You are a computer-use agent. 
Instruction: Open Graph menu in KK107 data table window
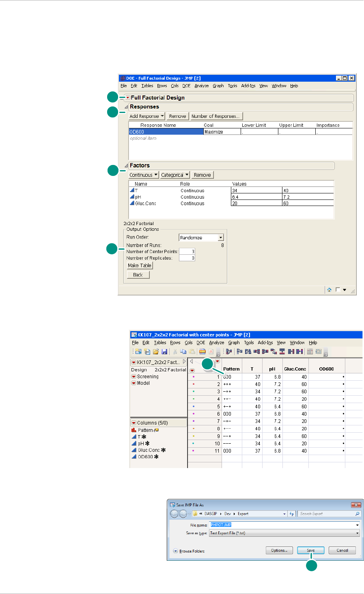[x=234, y=343]
